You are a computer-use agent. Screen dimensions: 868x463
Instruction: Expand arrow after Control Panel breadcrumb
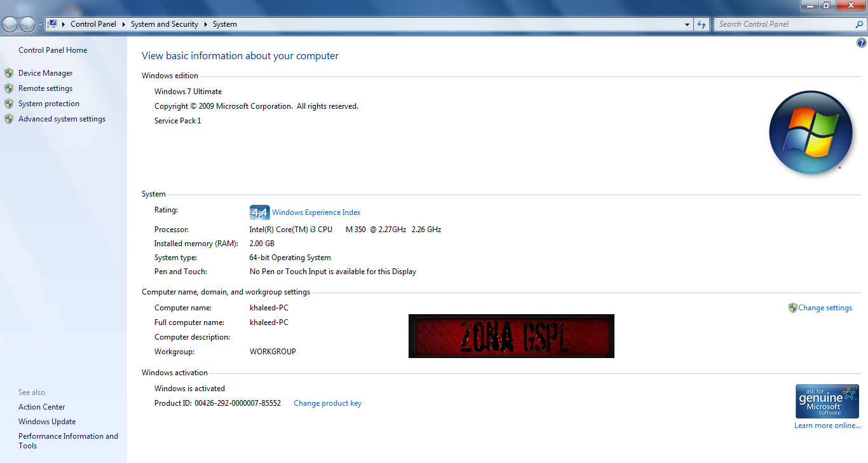coord(124,24)
